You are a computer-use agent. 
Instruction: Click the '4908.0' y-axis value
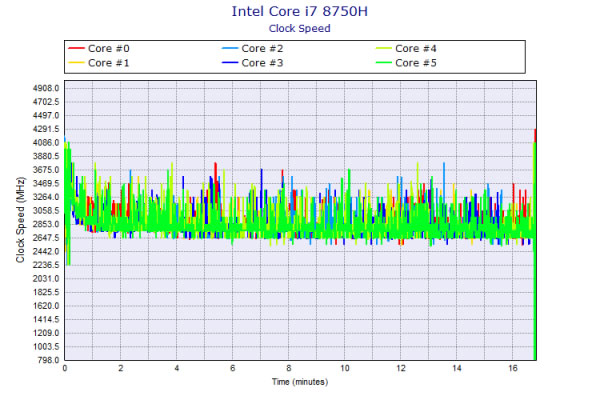click(x=46, y=88)
